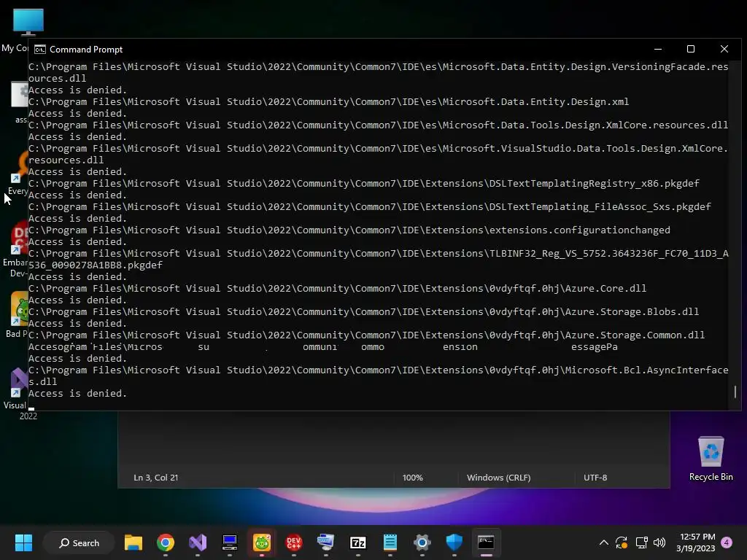747x560 pixels.
Task: Switch to Notepad via its taskbar icon
Action: [x=390, y=542]
